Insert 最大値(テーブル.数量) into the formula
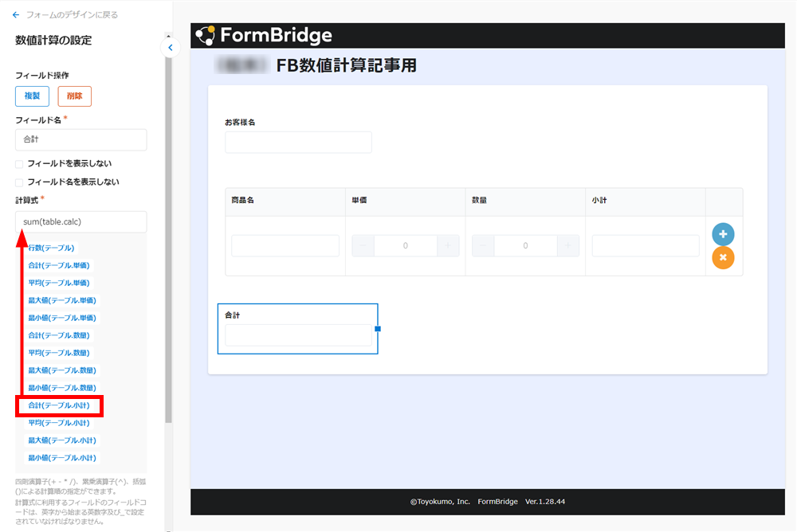The image size is (797, 532). click(62, 370)
